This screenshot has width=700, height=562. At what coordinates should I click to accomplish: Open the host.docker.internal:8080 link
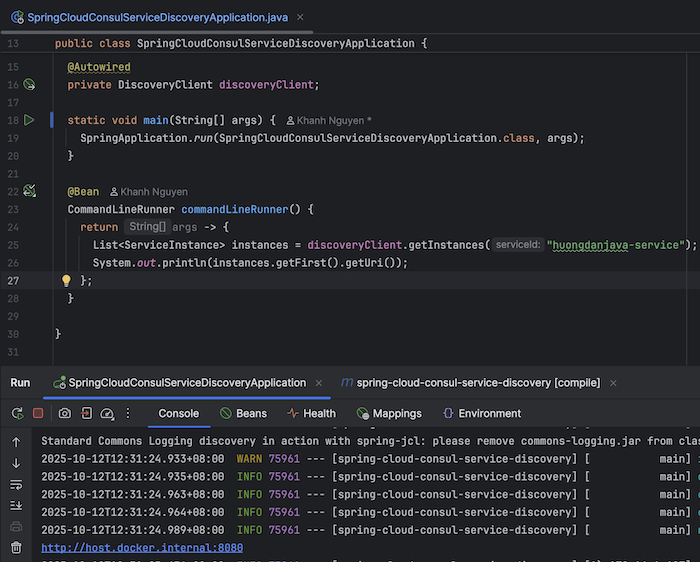point(141,548)
